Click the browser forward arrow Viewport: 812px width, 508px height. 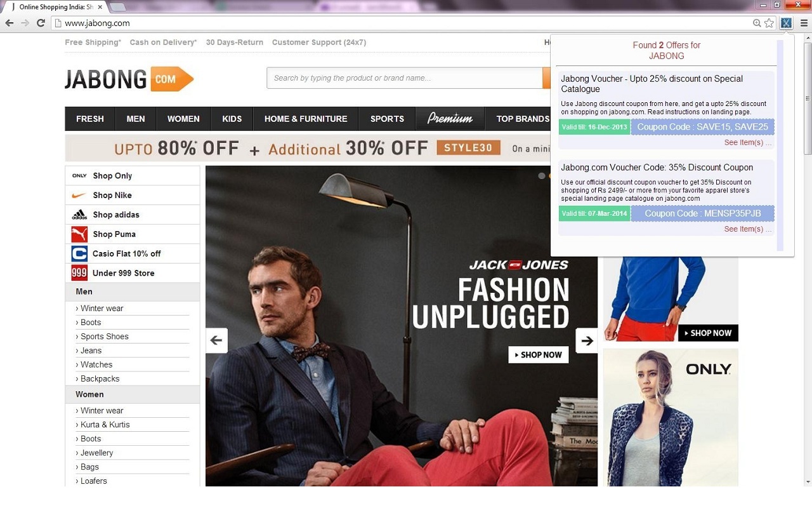[x=25, y=23]
